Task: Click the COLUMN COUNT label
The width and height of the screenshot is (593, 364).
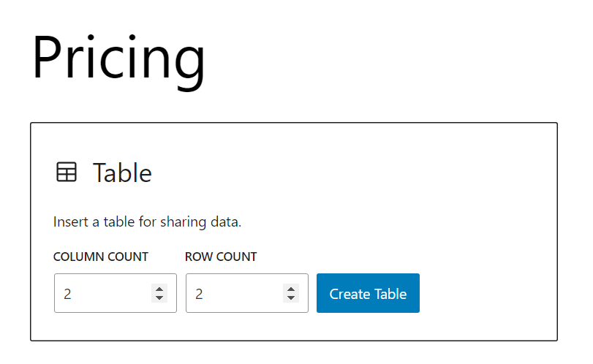Action: tap(101, 257)
